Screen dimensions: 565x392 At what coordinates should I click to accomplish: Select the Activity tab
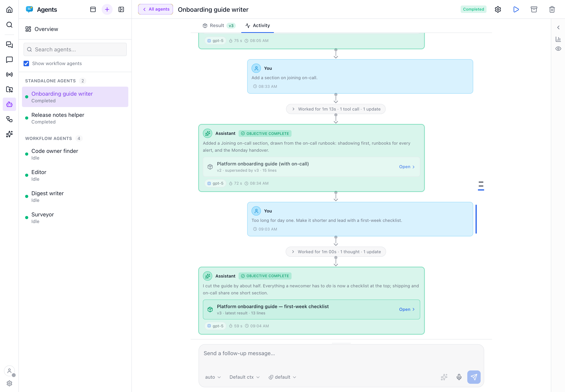[x=257, y=25]
